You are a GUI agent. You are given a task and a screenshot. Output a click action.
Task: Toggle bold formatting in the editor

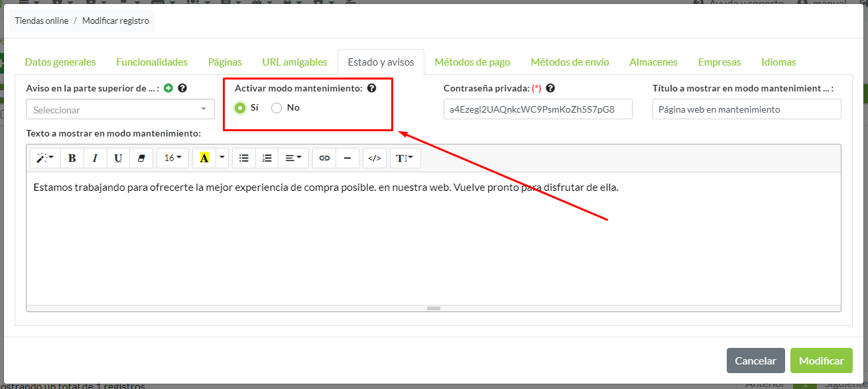72,158
